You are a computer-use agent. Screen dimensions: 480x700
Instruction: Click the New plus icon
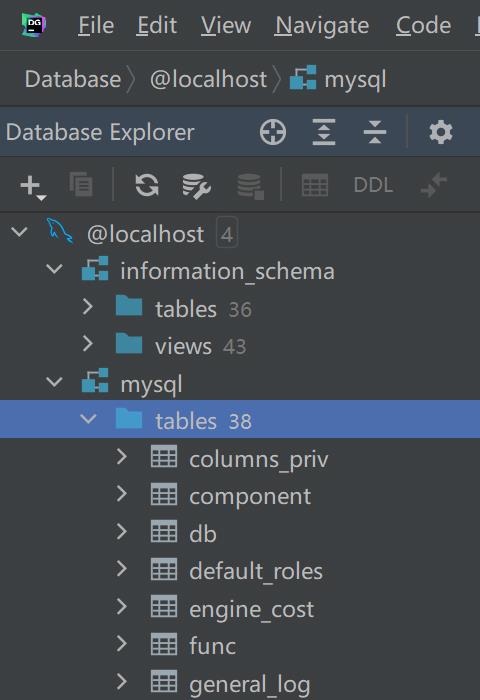32,186
